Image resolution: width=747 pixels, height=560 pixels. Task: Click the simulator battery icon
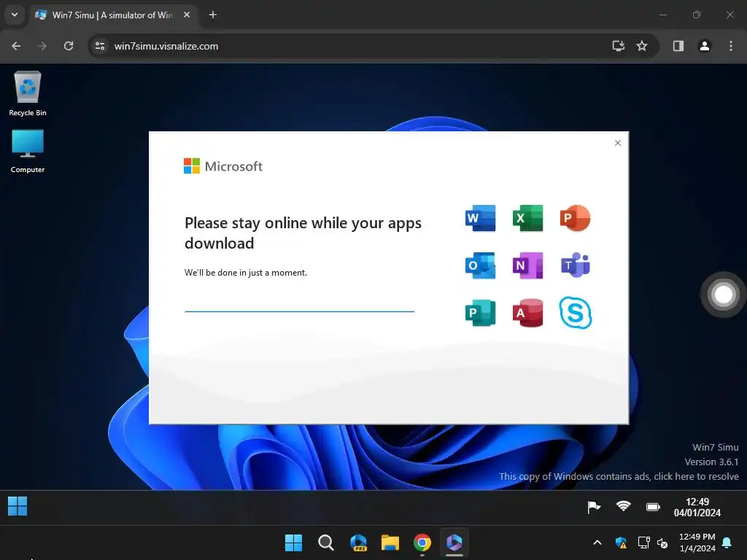[x=653, y=507]
